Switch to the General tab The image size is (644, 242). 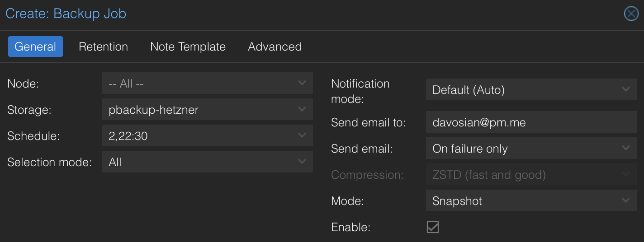pos(35,47)
